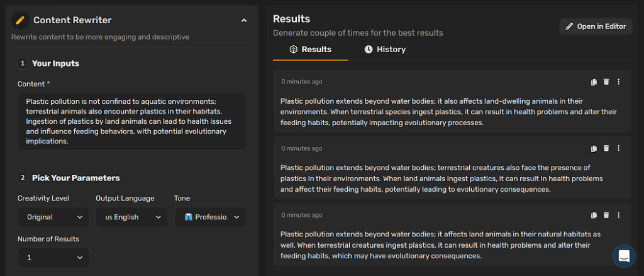Open the chat support widget
The height and width of the screenshot is (276, 644).
coord(624,257)
